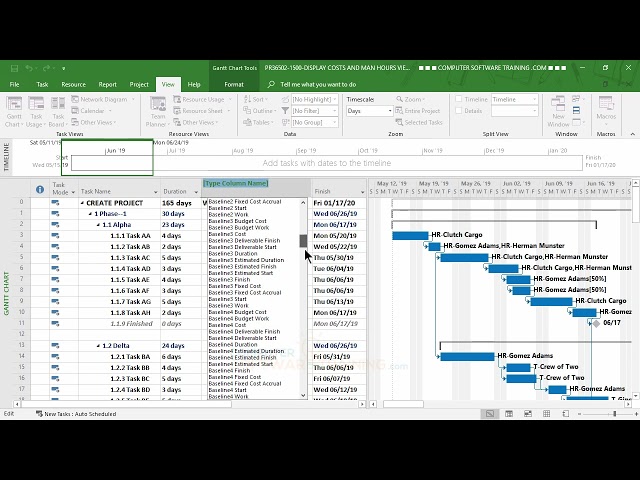
Task: Switch to Team Planner view in status bar
Action: (528, 414)
